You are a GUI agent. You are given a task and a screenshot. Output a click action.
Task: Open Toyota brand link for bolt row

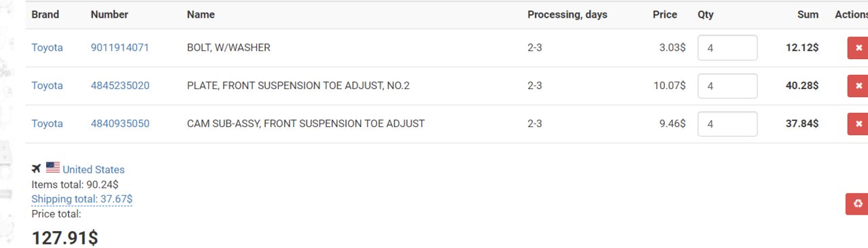47,48
